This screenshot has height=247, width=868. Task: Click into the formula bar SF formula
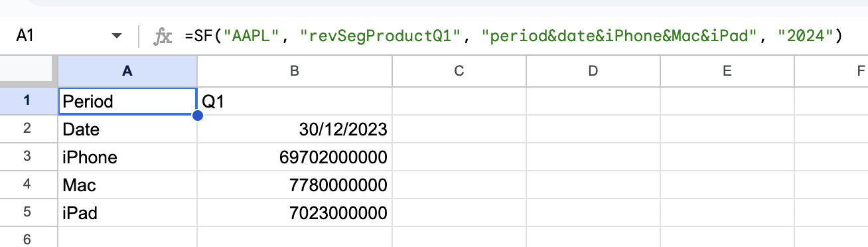coord(514,37)
